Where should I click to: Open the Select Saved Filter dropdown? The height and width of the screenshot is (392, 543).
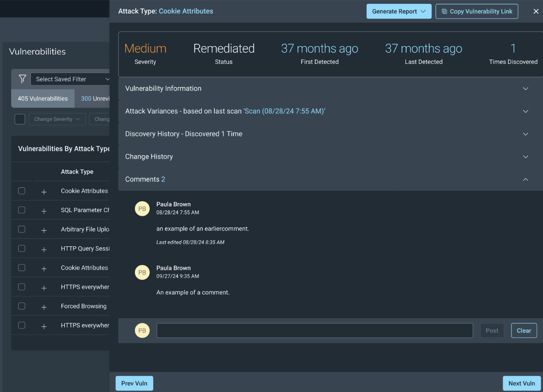72,79
